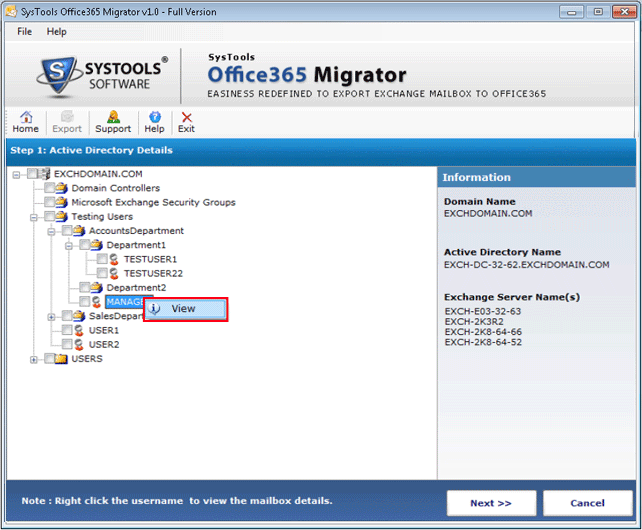Check the SalesDepartment checkbox

pos(67,316)
